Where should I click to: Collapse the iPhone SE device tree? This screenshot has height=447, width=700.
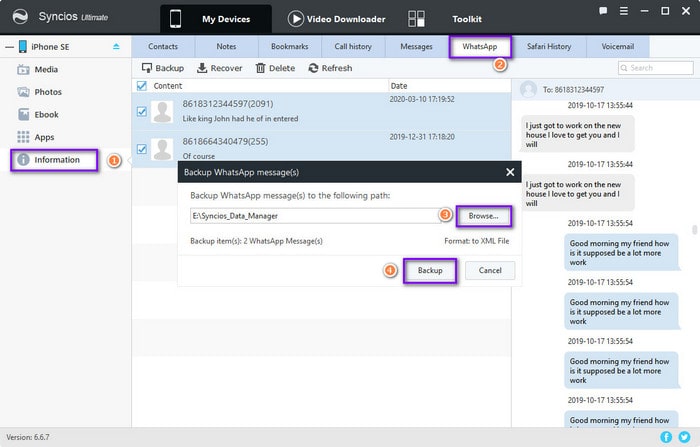coord(9,47)
